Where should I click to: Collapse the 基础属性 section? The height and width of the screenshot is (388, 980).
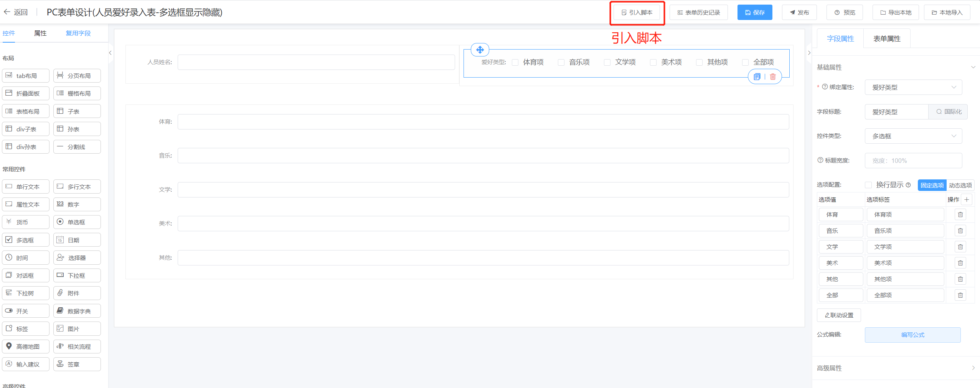(x=973, y=67)
